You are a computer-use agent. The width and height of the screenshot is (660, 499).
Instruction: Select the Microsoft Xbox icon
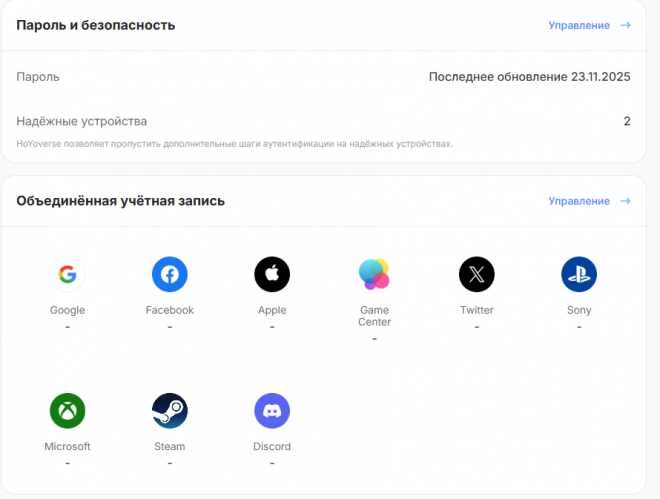tap(67, 411)
